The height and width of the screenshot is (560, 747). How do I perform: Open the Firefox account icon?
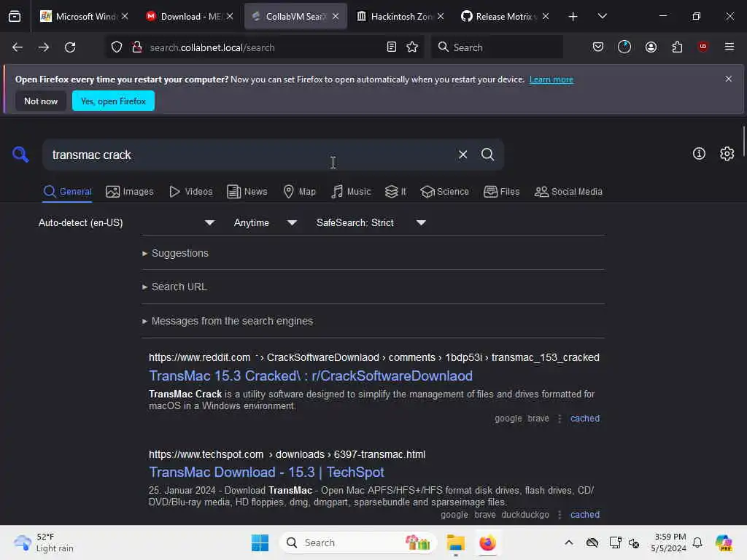pyautogui.click(x=651, y=47)
